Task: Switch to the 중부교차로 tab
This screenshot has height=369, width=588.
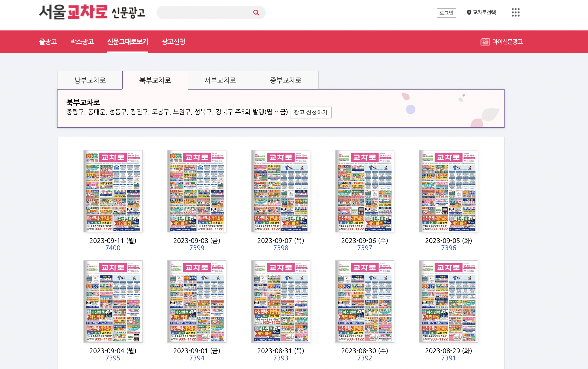Action: [285, 80]
